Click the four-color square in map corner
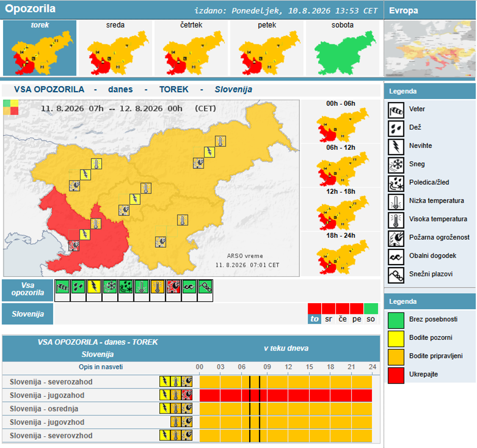 [11, 107]
